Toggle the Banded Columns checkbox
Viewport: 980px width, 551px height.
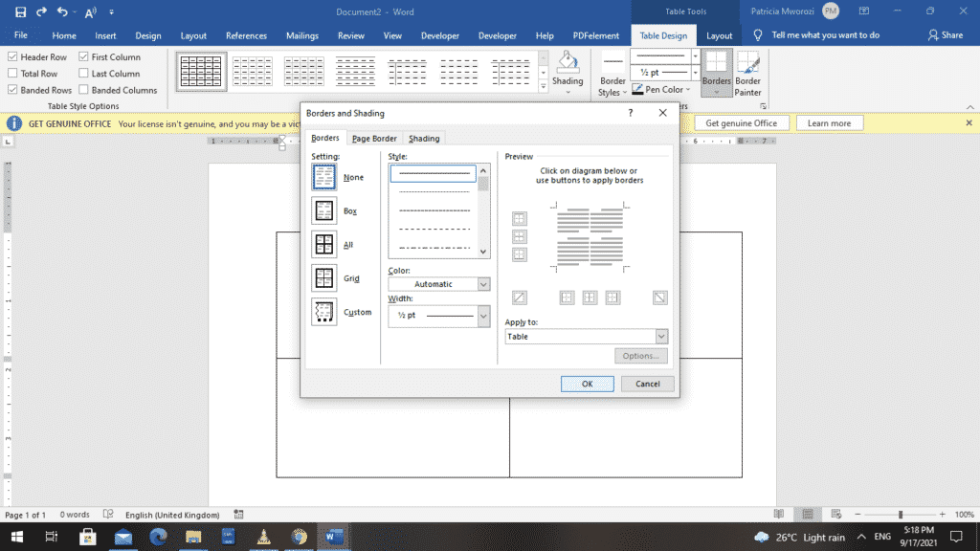coord(83,90)
